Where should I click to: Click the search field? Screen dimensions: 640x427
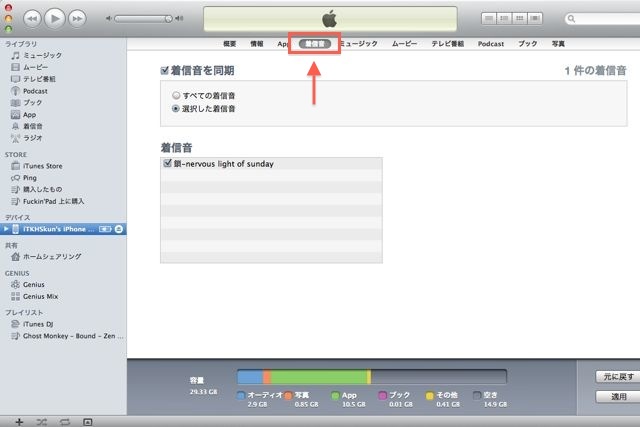602,19
